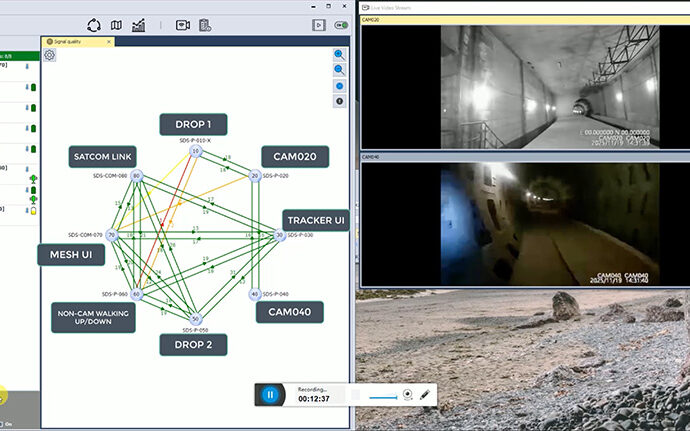Screen dimensions: 690x431
Task: Select node 10 on the mesh graph
Action: coord(196,152)
